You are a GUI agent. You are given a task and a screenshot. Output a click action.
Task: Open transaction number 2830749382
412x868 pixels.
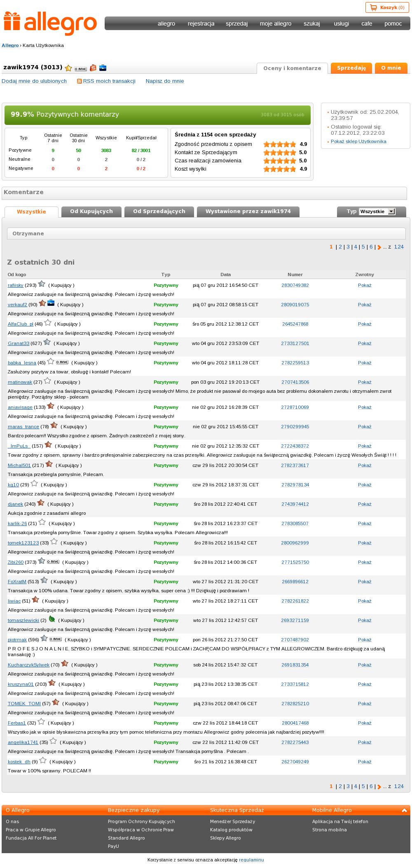[295, 285]
